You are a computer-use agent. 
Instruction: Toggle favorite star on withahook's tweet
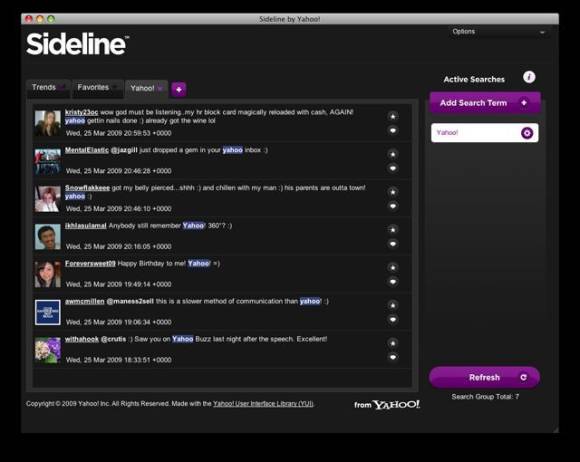(393, 343)
